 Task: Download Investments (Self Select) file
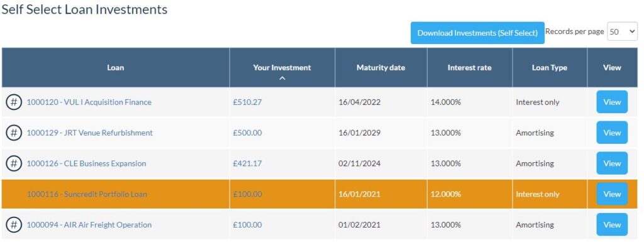coord(477,33)
